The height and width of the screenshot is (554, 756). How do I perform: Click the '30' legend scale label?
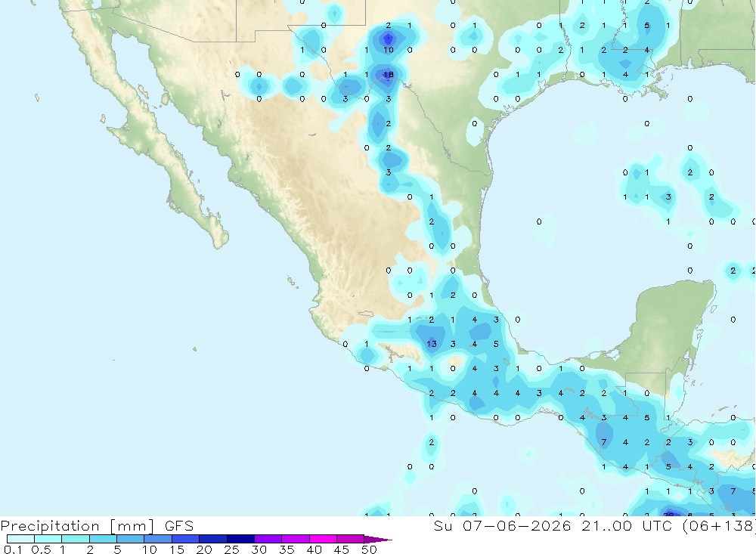(x=259, y=549)
